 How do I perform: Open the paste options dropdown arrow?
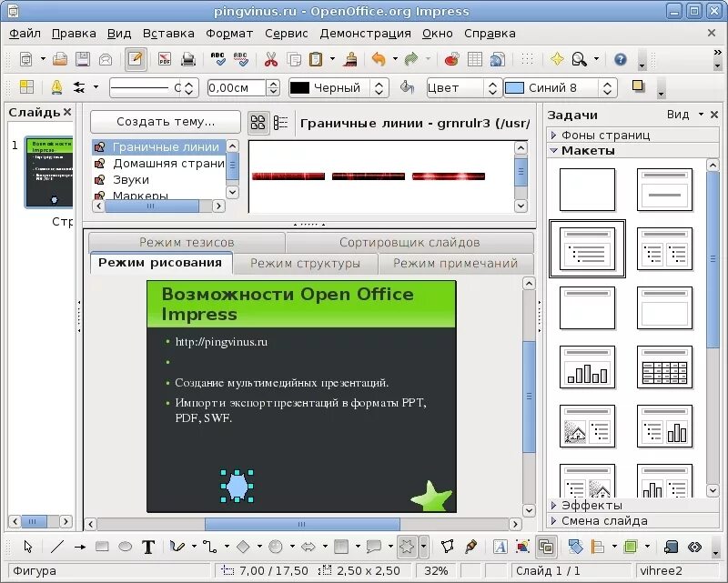332,59
